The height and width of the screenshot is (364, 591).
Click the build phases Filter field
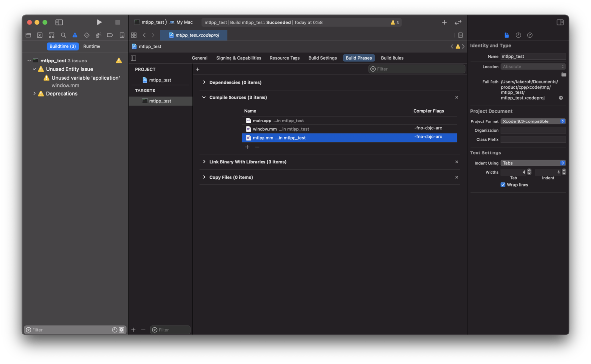pos(417,69)
